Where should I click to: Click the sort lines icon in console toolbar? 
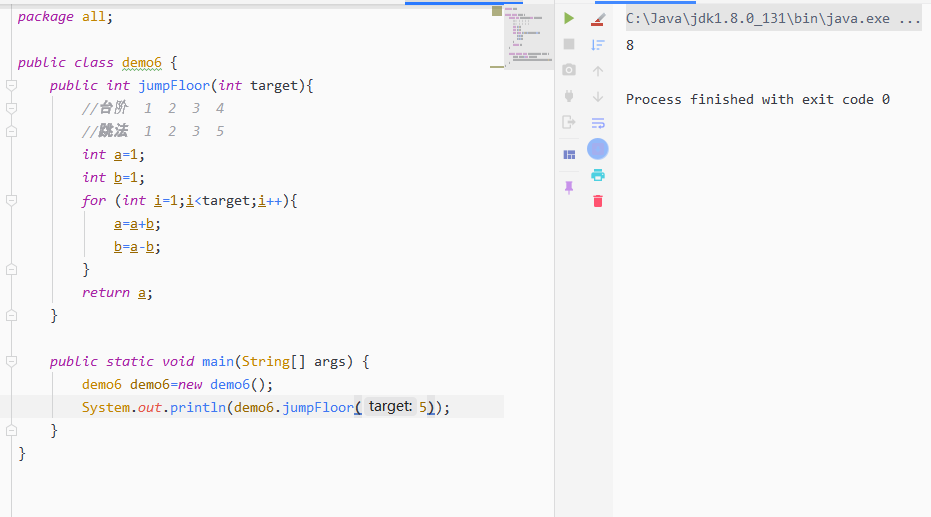click(x=598, y=45)
